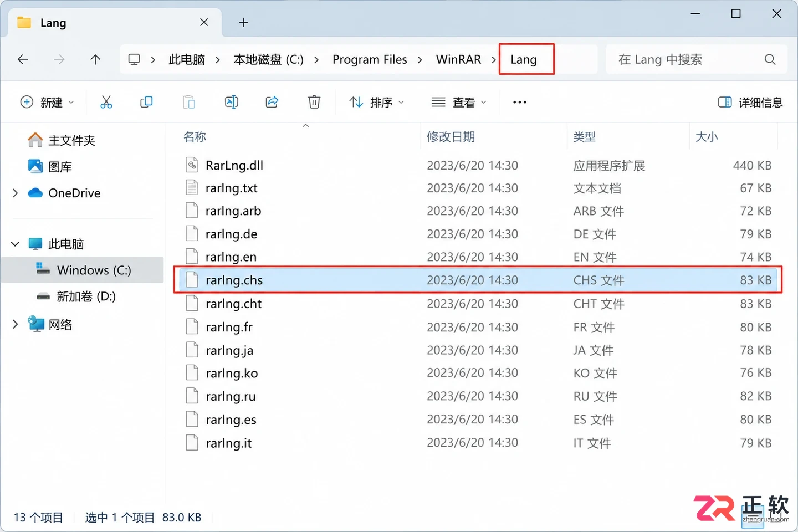Click the search magnifier icon
This screenshot has width=798, height=532.
tap(770, 59)
